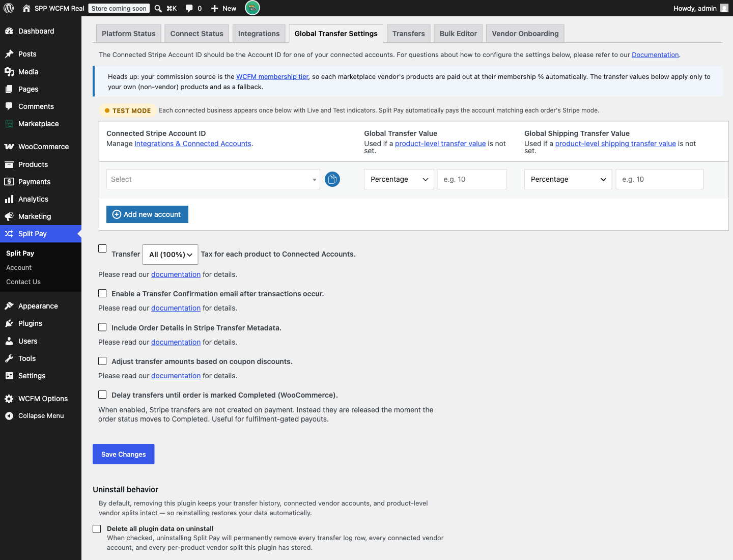Check Adjust transfer amounts based on coupons
Image resolution: width=733 pixels, height=560 pixels.
[x=102, y=361]
